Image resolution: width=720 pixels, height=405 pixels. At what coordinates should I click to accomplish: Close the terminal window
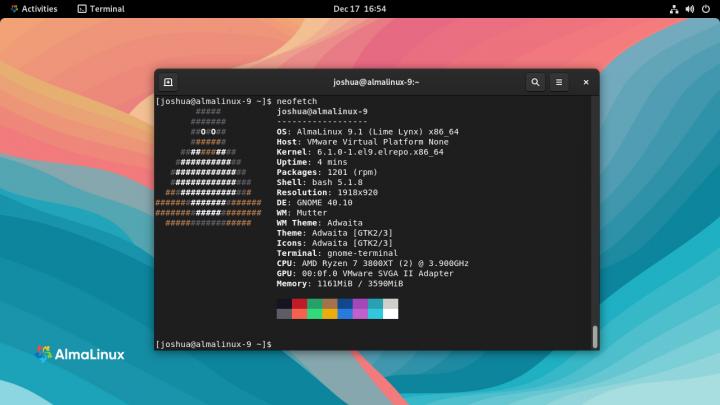(x=586, y=82)
